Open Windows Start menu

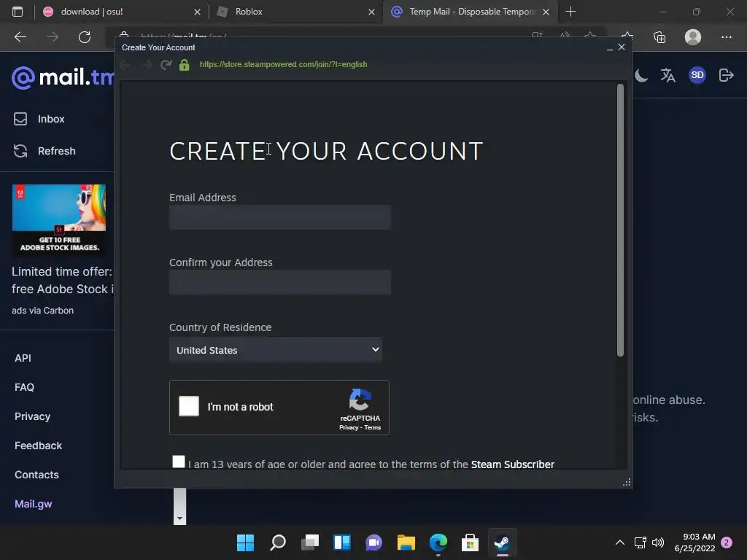(245, 542)
